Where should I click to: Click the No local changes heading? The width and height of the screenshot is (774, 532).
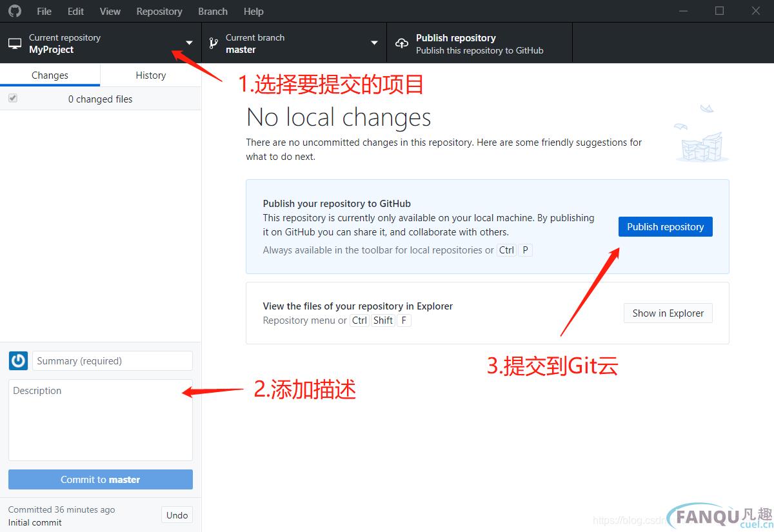(x=339, y=117)
